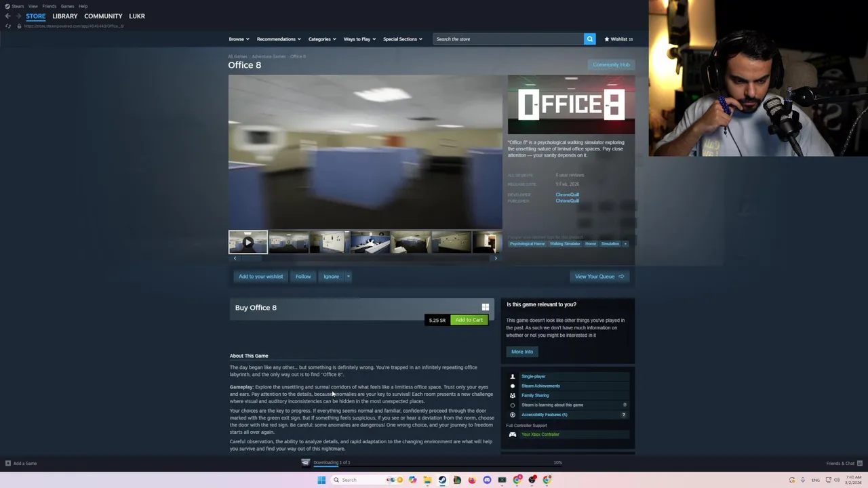The width and height of the screenshot is (868, 488).
Task: Open the Wishlist link
Action: coord(618,39)
